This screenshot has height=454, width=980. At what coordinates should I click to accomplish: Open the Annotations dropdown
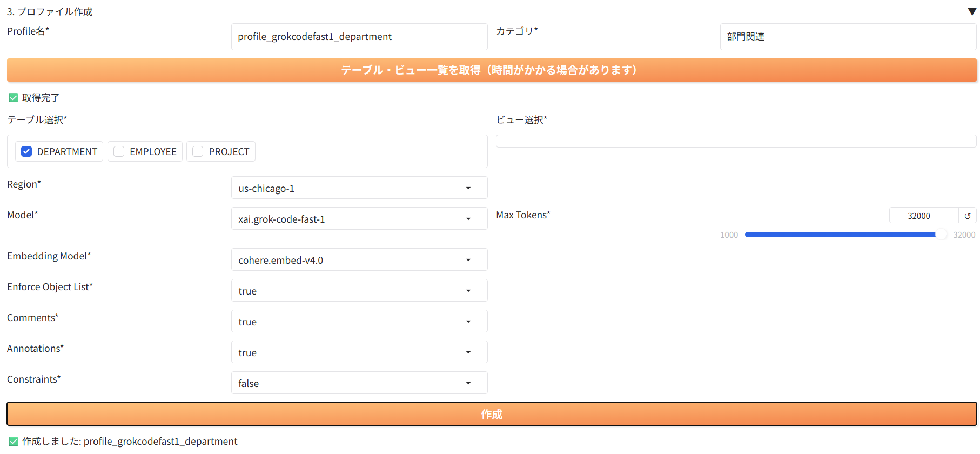[359, 352]
